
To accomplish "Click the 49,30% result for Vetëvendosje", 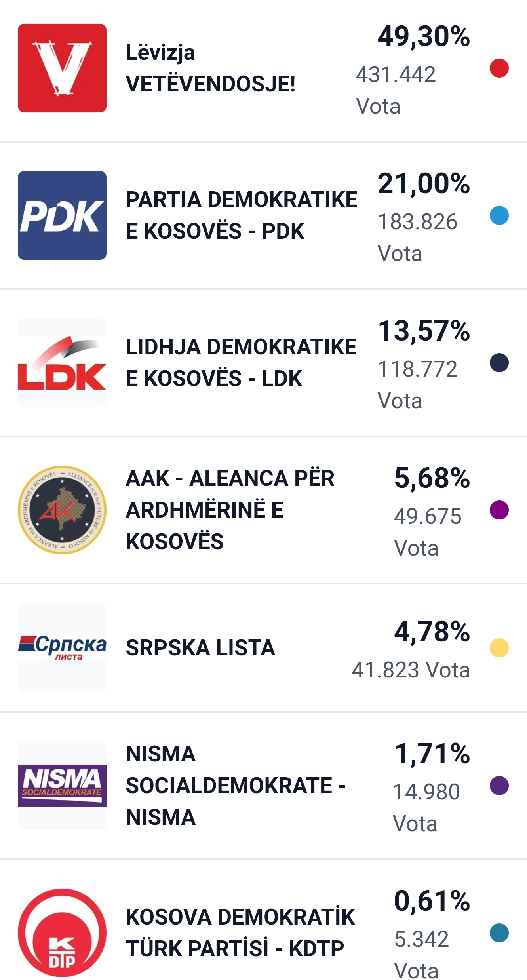I will coord(424,36).
